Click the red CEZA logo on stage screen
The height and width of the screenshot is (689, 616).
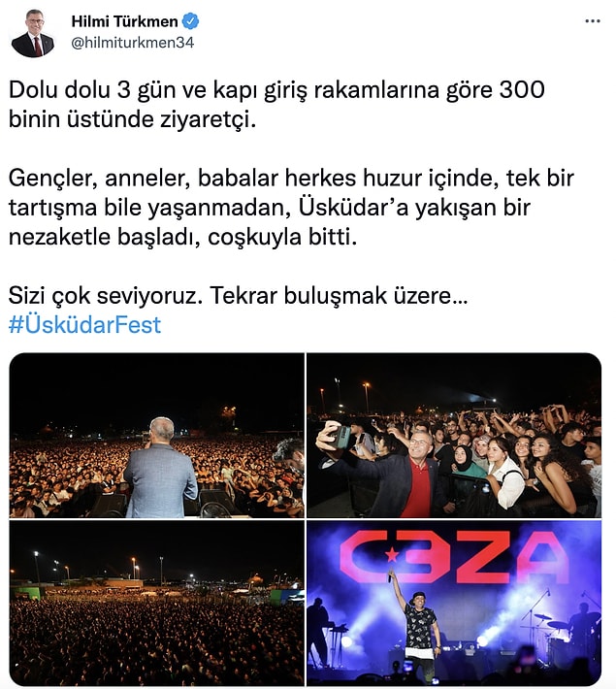454,557
